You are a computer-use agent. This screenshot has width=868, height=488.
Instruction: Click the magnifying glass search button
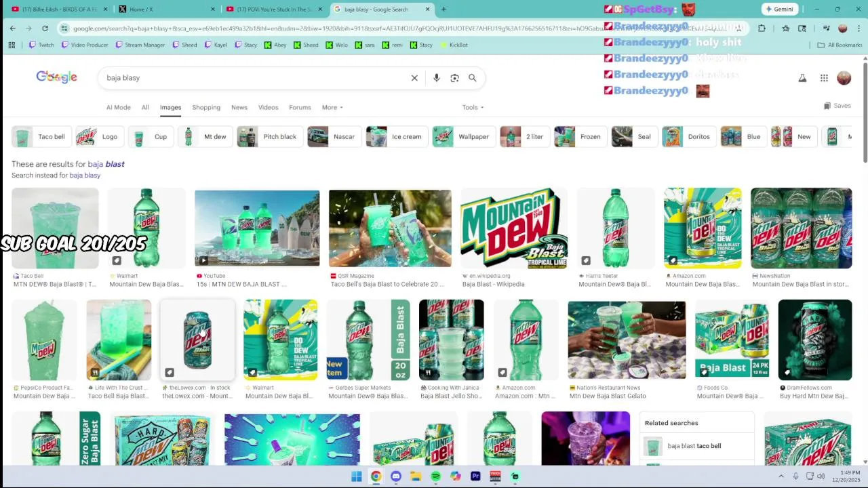click(473, 78)
